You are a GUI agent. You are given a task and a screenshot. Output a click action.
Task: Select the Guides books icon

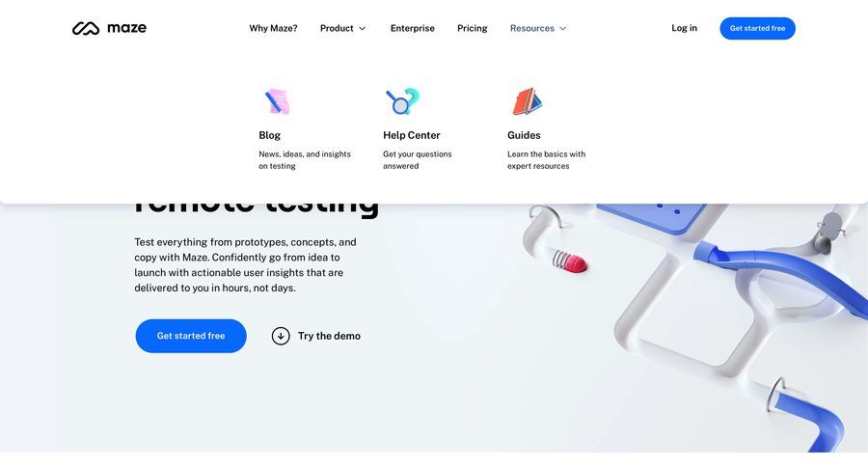(527, 101)
